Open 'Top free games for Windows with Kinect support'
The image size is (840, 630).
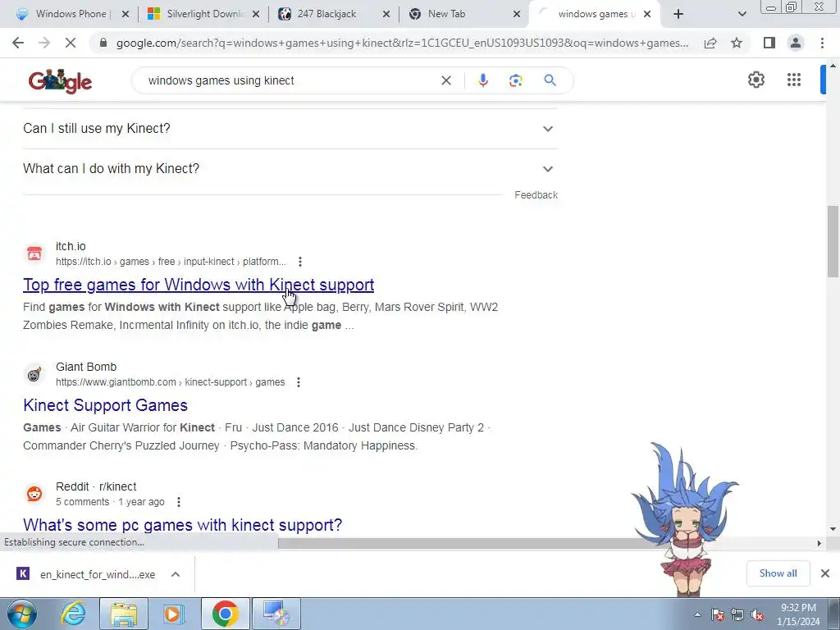(199, 285)
